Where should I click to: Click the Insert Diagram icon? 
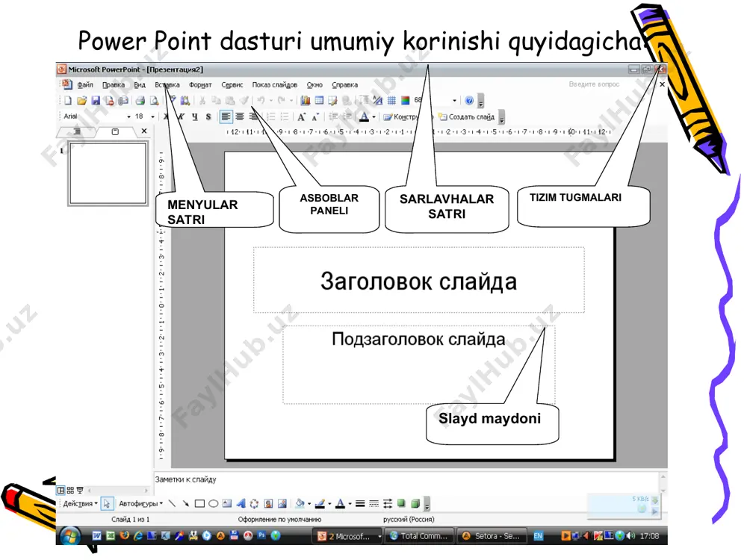(255, 503)
